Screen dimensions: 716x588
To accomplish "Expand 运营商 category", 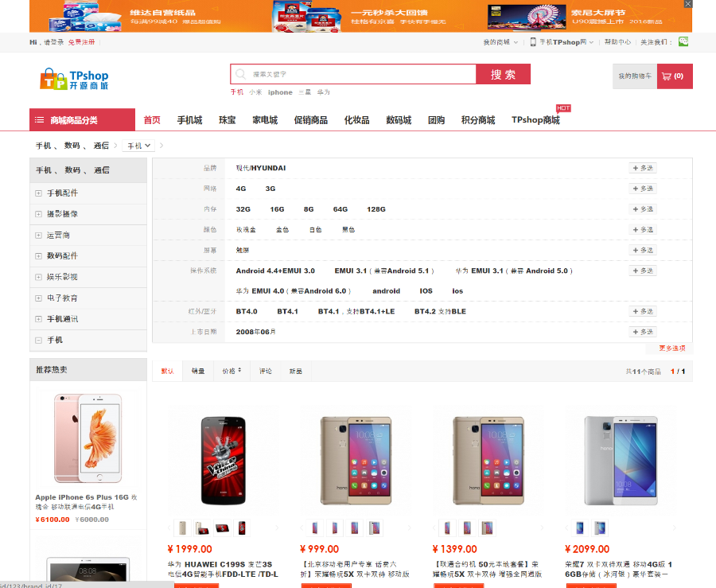I will click(x=38, y=235).
